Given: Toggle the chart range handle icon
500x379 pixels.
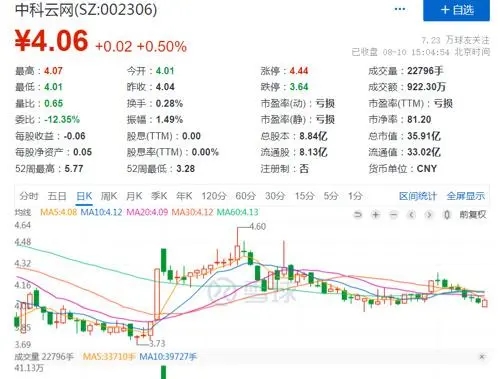Looking at the screenshot, I should point(447,215).
